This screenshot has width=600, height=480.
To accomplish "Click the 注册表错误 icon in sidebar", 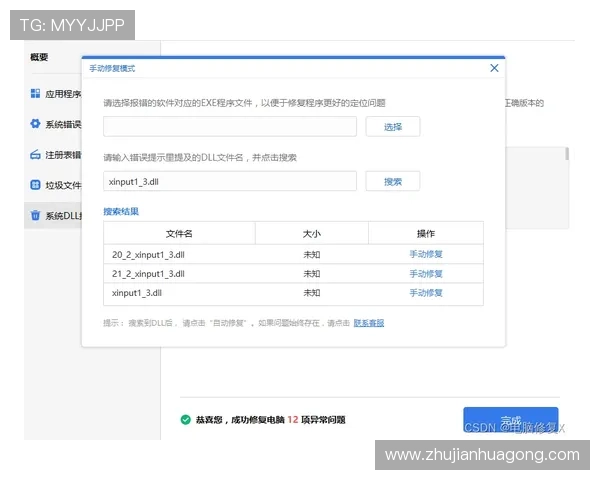I will coord(35,154).
